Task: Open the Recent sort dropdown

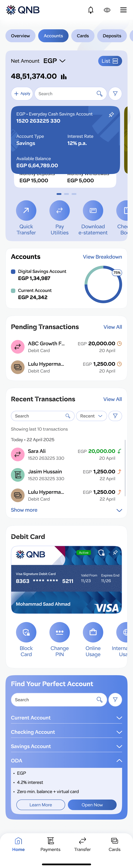Action: click(91, 416)
